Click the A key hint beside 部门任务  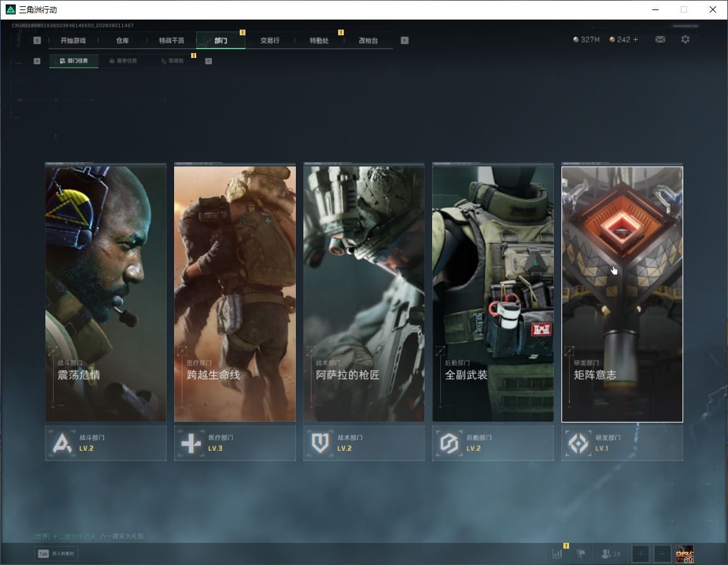click(37, 61)
